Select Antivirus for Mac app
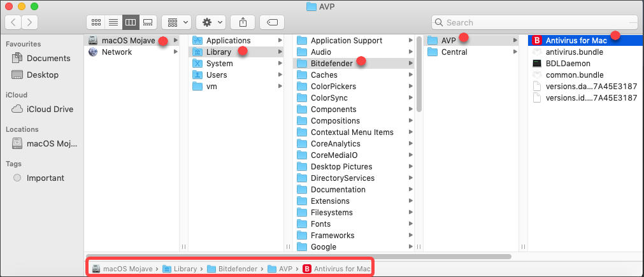 (585, 40)
